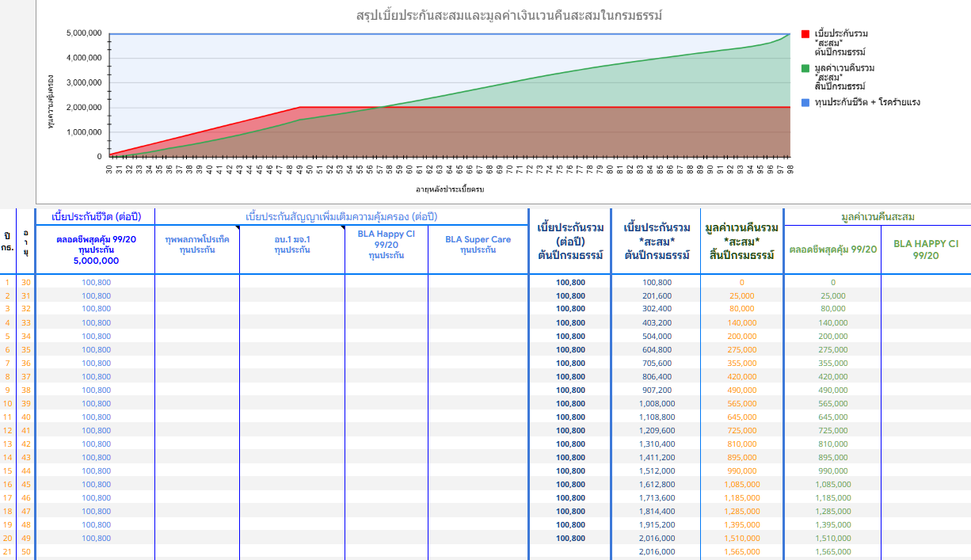971x560 pixels.
Task: Click the blue legend swatch for ทุนประกันชีวิต
Action: click(x=805, y=102)
